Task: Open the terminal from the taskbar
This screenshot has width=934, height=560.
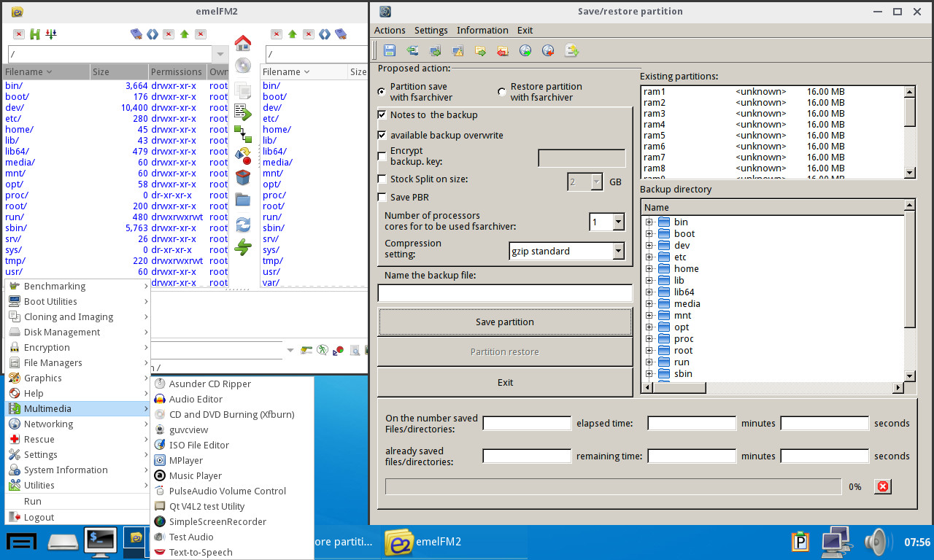Action: pos(101,542)
